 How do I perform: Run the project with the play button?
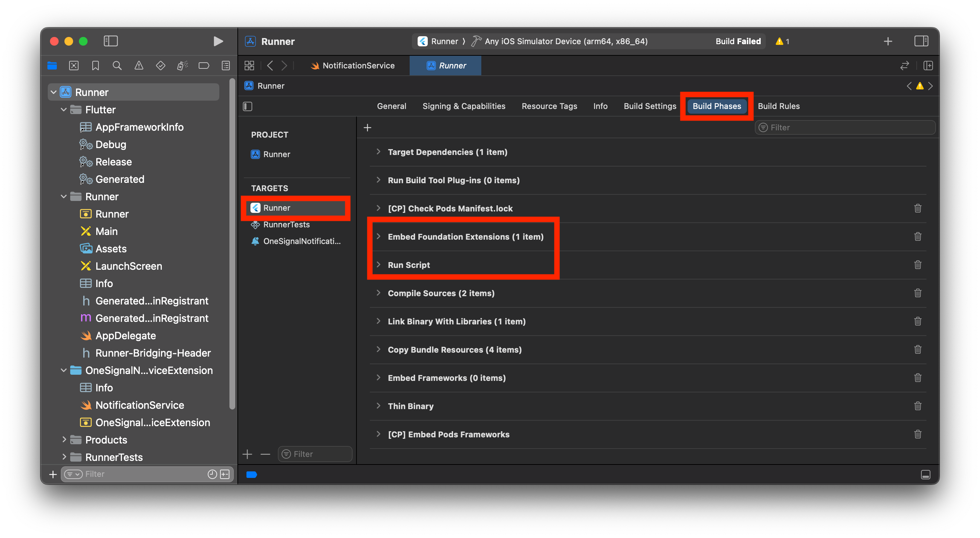218,41
